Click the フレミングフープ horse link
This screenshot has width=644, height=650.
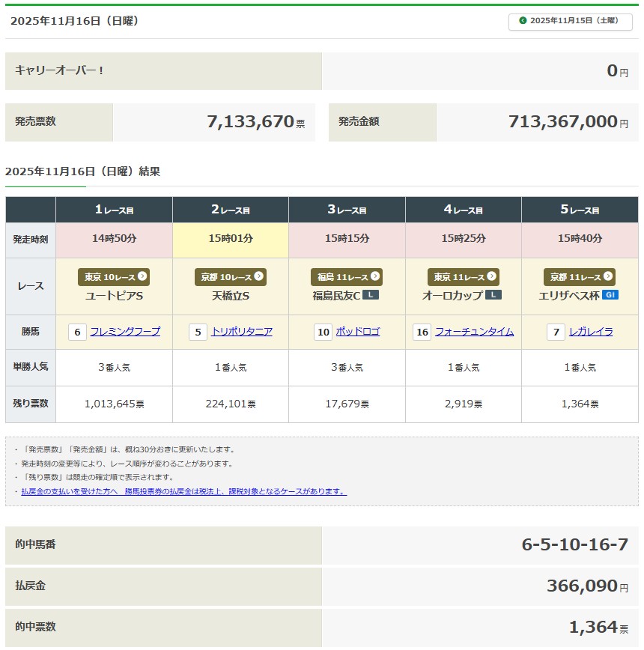point(125,332)
